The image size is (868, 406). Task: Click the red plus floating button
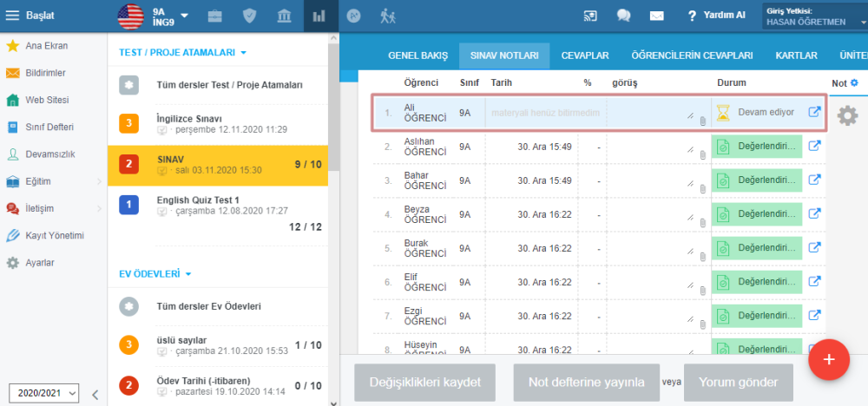tap(829, 359)
